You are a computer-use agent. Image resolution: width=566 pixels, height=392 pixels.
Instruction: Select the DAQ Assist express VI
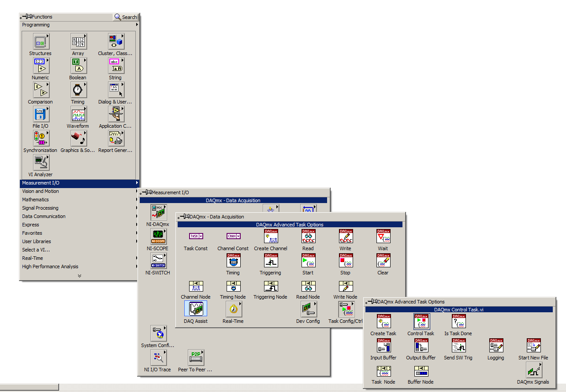click(x=196, y=309)
